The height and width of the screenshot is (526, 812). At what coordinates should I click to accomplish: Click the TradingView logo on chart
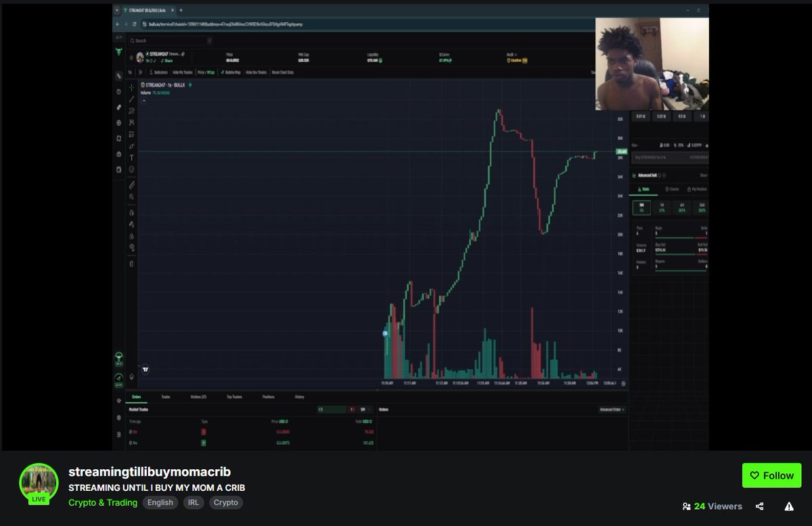pos(145,370)
